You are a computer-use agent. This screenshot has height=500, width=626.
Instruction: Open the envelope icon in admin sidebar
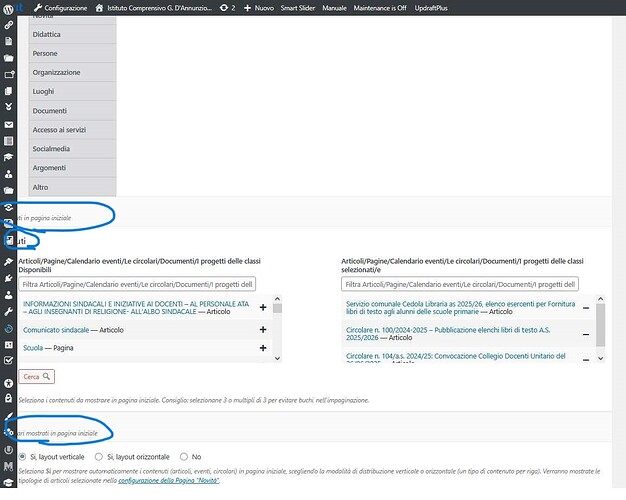click(9, 124)
